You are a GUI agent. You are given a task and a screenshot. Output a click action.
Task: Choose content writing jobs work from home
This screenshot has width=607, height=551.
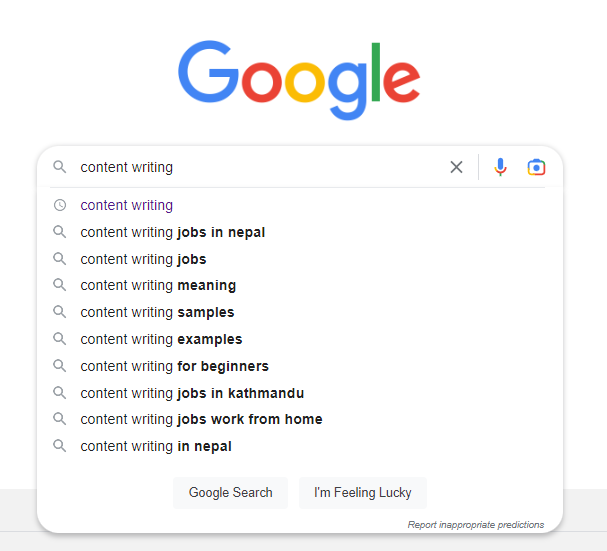pyautogui.click(x=300, y=419)
